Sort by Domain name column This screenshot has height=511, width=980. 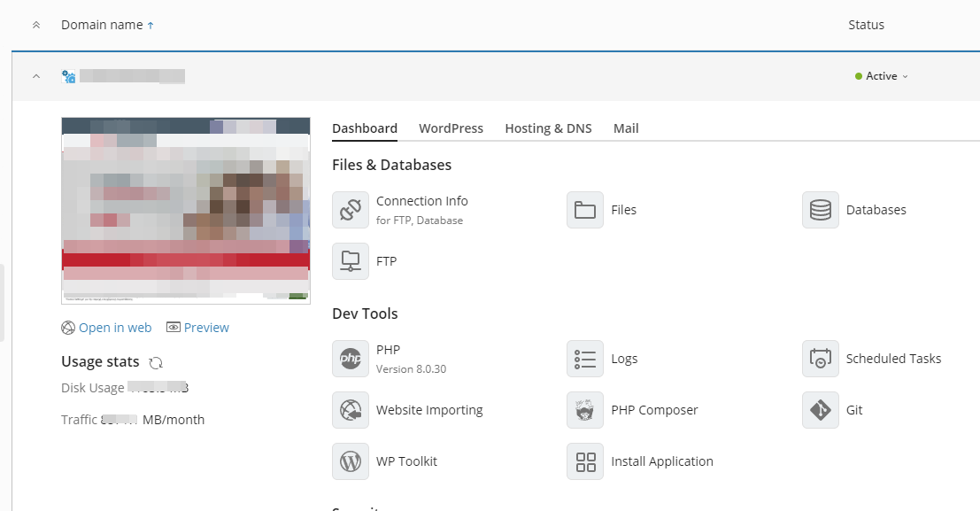click(x=107, y=25)
